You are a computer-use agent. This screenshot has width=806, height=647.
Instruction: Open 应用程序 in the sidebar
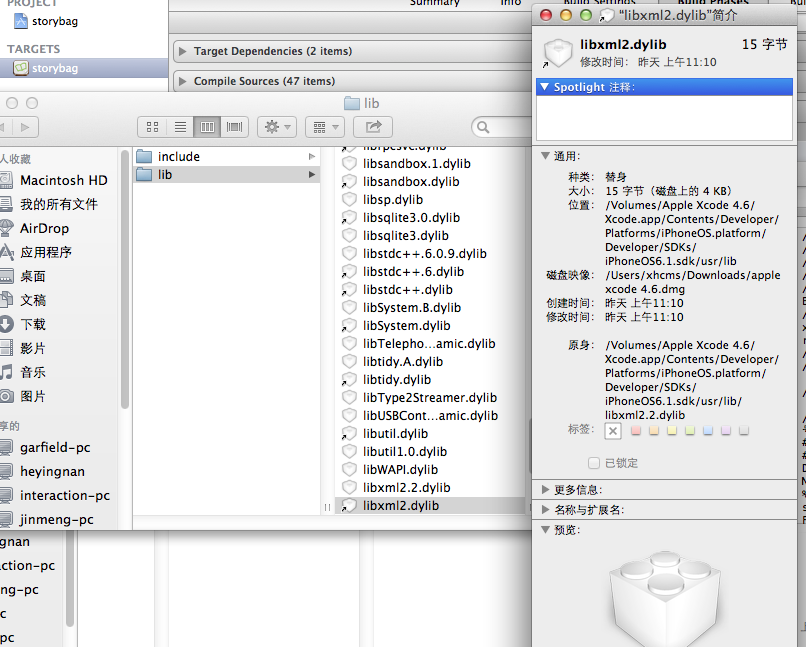[46, 252]
